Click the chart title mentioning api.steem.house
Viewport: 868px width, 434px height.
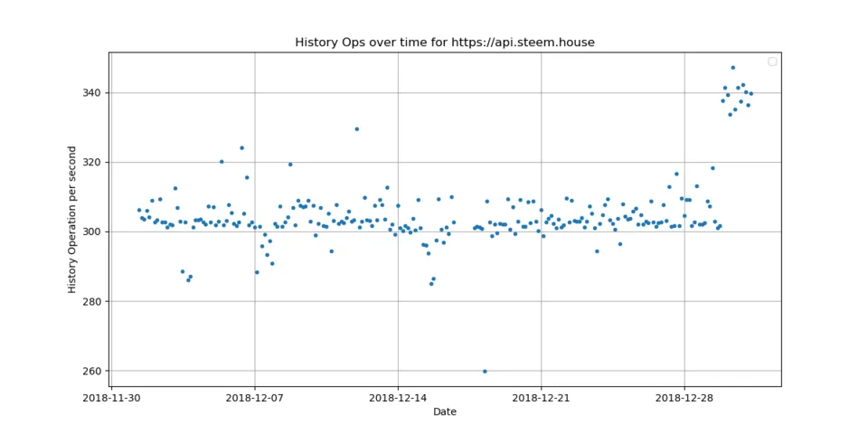tap(445, 42)
